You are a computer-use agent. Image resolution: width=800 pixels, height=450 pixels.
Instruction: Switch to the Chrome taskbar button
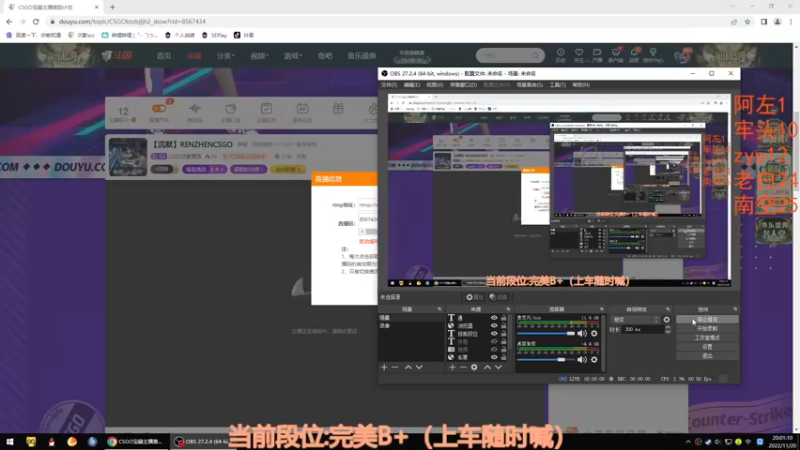(x=135, y=441)
